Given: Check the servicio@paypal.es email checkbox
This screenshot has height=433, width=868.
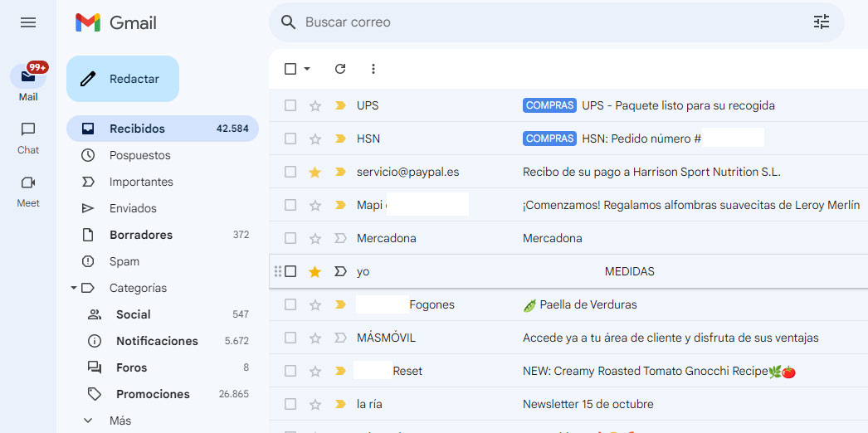Looking at the screenshot, I should pyautogui.click(x=290, y=172).
